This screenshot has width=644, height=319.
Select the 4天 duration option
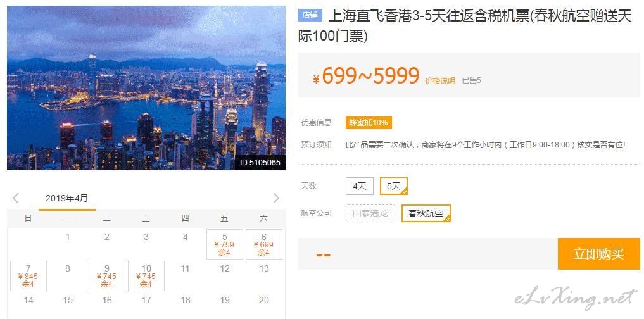[x=360, y=186]
